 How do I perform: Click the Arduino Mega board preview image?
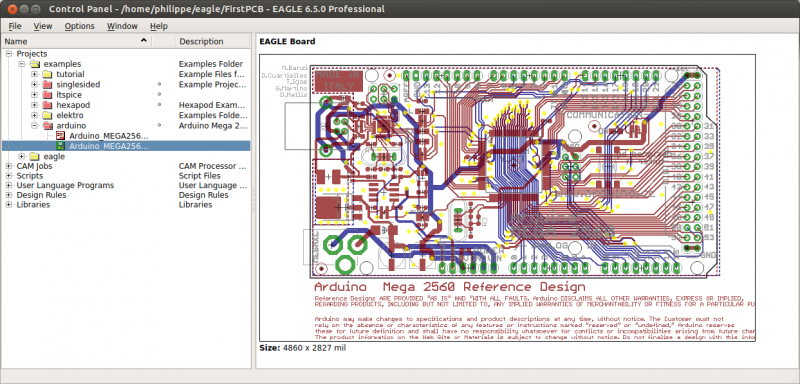click(507, 197)
